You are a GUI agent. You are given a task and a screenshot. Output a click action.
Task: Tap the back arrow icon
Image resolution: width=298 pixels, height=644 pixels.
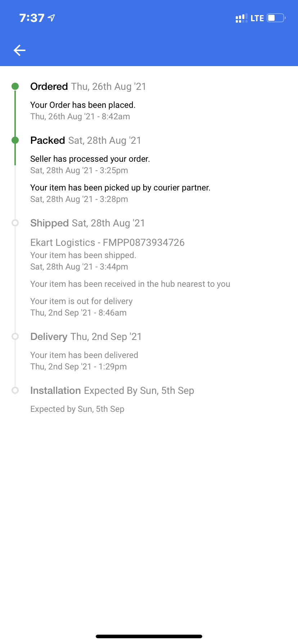[x=19, y=50]
